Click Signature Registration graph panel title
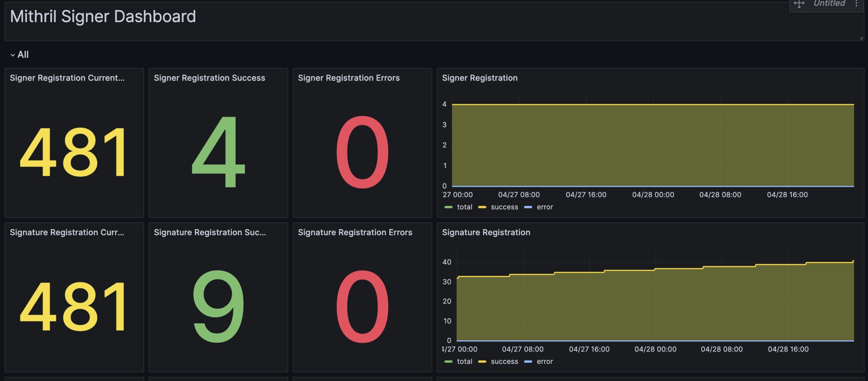 pyautogui.click(x=486, y=233)
